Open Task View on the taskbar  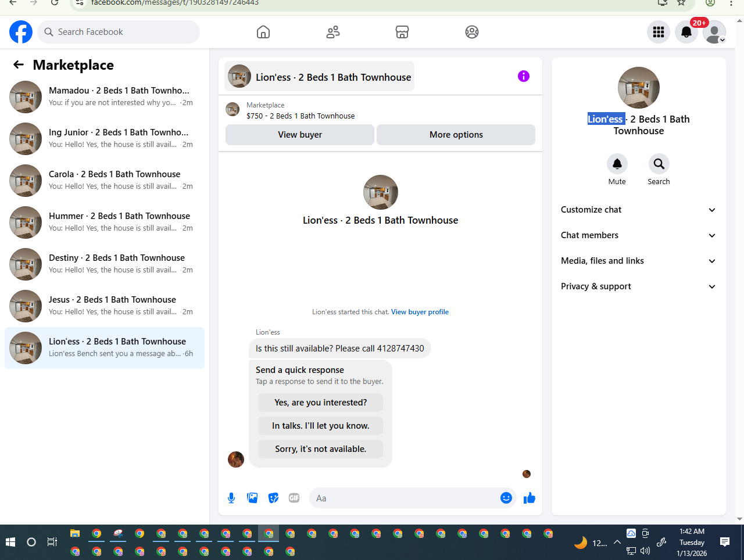click(x=52, y=542)
